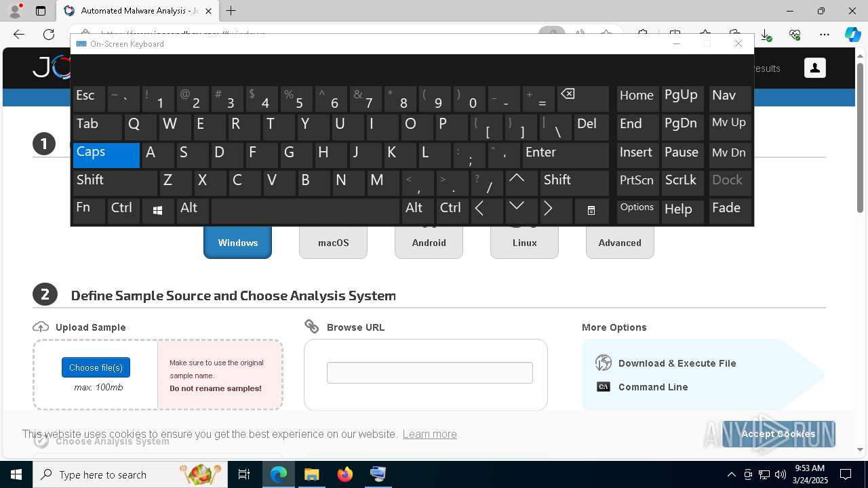Toggle the Fn key

click(x=89, y=211)
